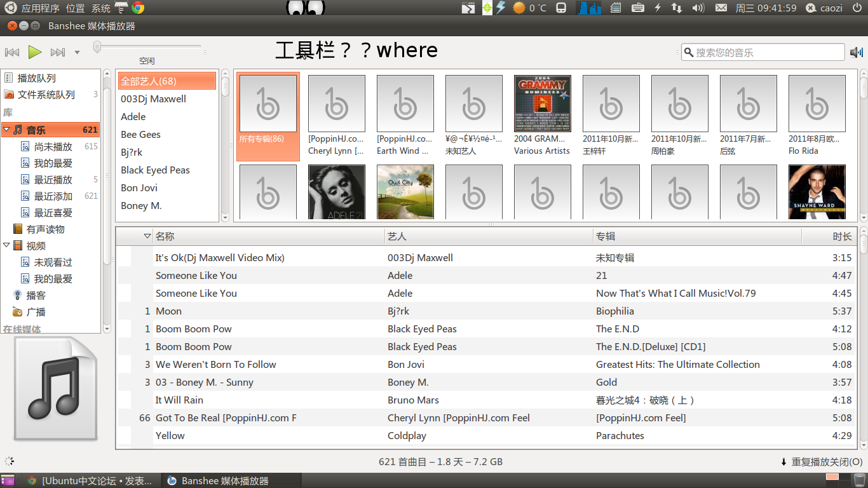Launch Chrome from the top panel

[138, 8]
